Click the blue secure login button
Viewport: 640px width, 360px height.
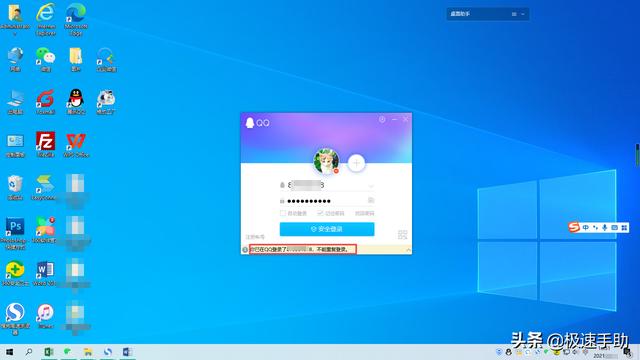coord(327,229)
